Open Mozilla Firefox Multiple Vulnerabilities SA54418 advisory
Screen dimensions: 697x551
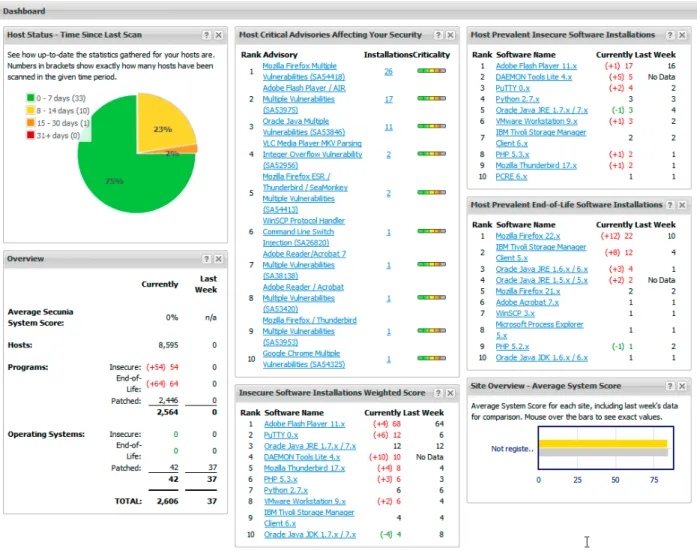pos(303,72)
